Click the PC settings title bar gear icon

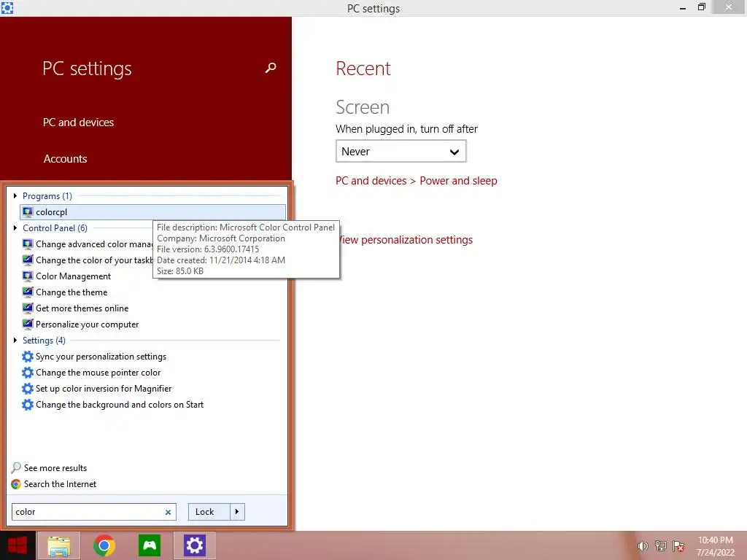pos(7,8)
